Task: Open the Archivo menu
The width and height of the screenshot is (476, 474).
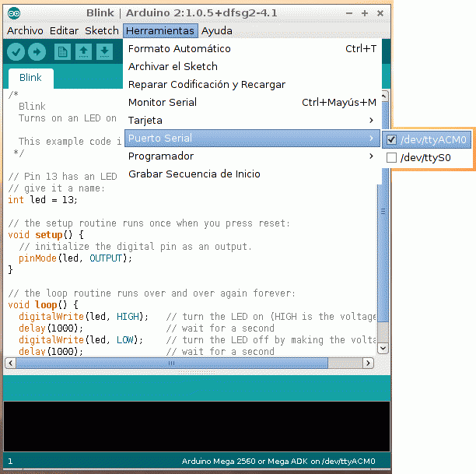Action: [x=25, y=31]
